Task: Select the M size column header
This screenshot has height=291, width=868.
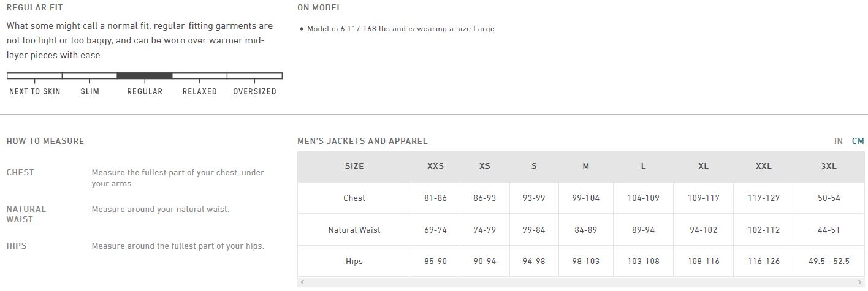Action: coord(585,166)
